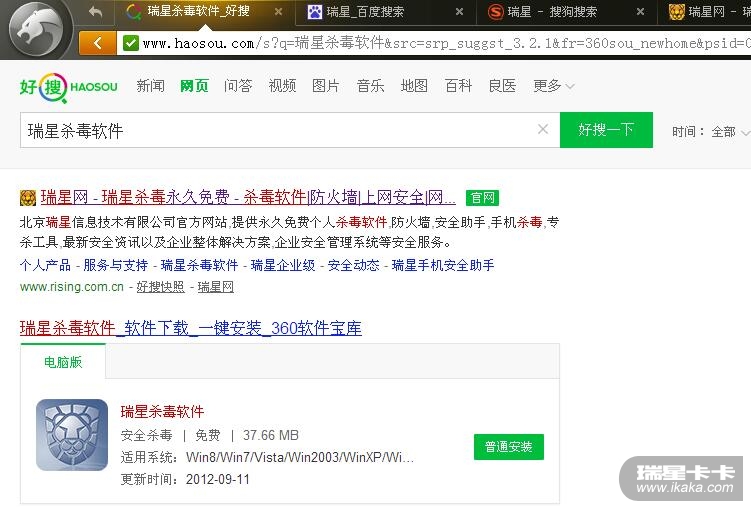Open the 360软件宝库 download result title
Image resolution: width=751 pixels, height=507 pixels.
pyautogui.click(x=191, y=328)
